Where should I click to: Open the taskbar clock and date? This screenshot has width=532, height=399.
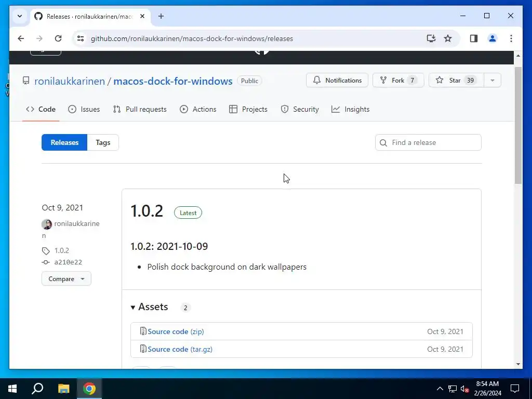(487, 389)
